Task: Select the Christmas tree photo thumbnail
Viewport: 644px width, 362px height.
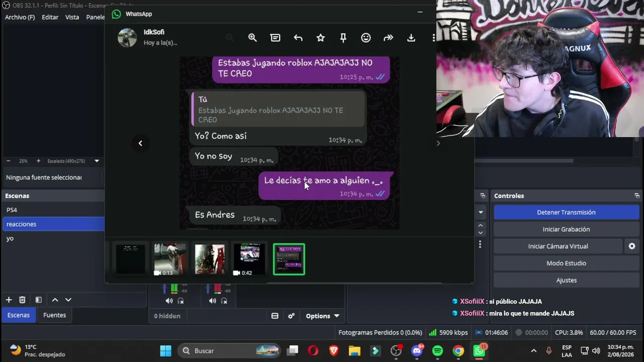Action: pos(209,259)
